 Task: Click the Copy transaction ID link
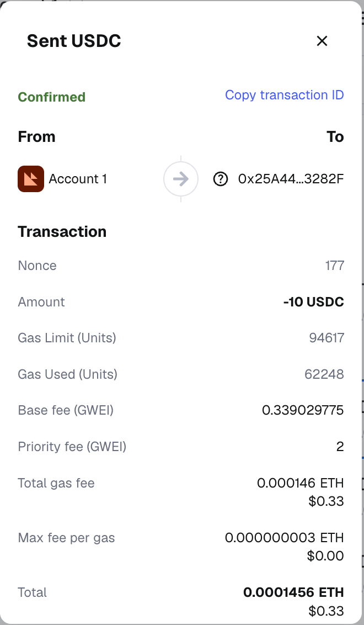[x=284, y=95]
